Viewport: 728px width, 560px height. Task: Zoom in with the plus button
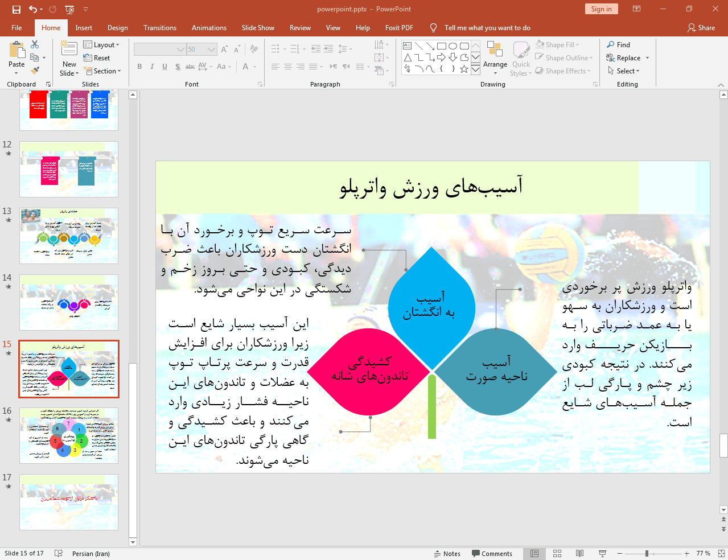click(687, 553)
